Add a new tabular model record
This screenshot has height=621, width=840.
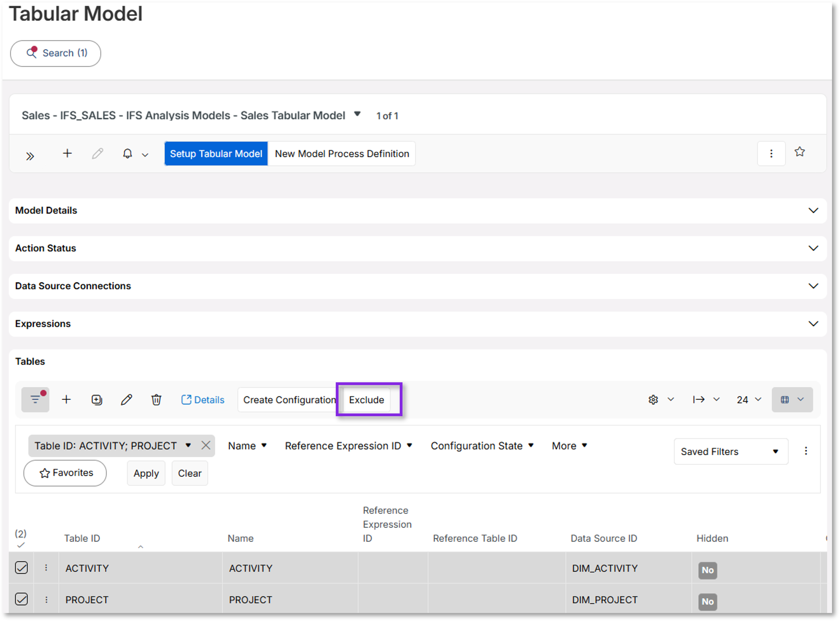click(x=67, y=153)
